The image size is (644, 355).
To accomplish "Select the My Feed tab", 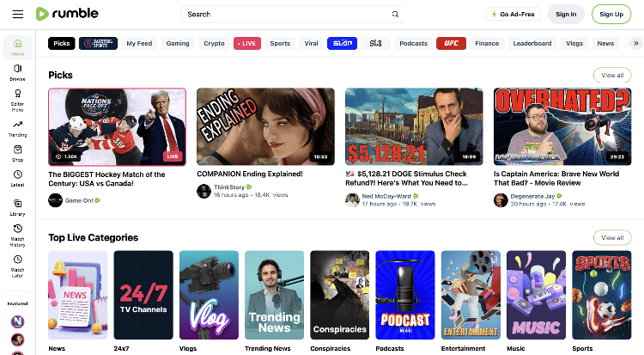I will 139,43.
